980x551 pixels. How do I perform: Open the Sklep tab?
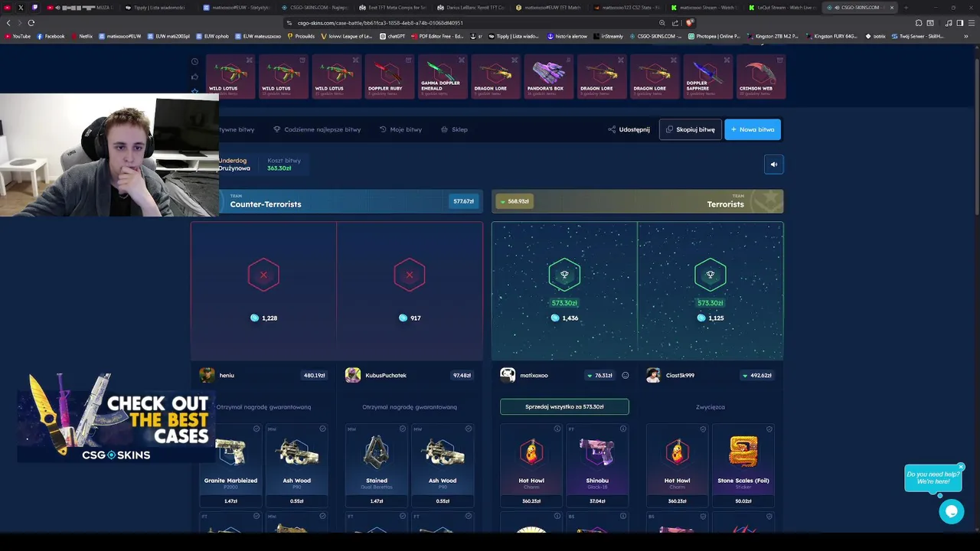coord(454,129)
